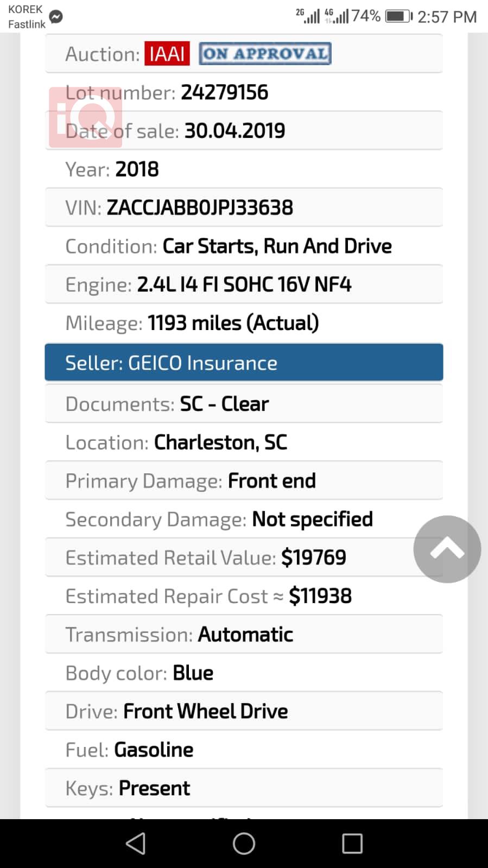
Task: Tap the scroll-to-top arrow button
Action: tap(447, 549)
